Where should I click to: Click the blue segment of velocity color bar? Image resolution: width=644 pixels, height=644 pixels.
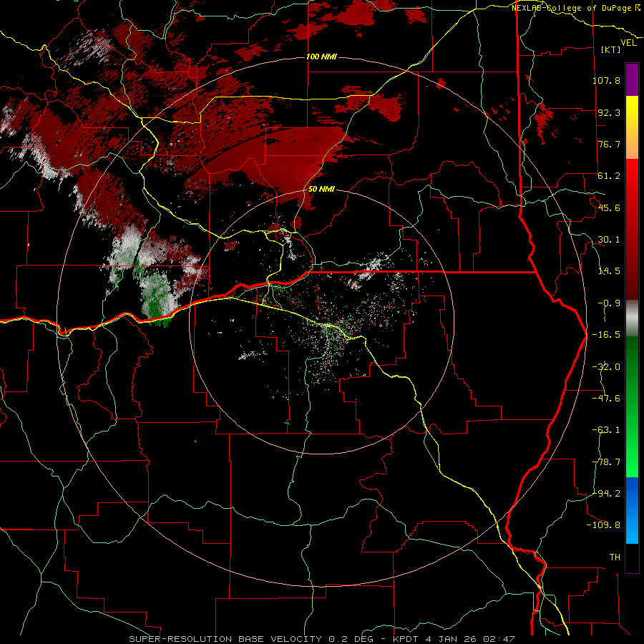[x=632, y=510]
